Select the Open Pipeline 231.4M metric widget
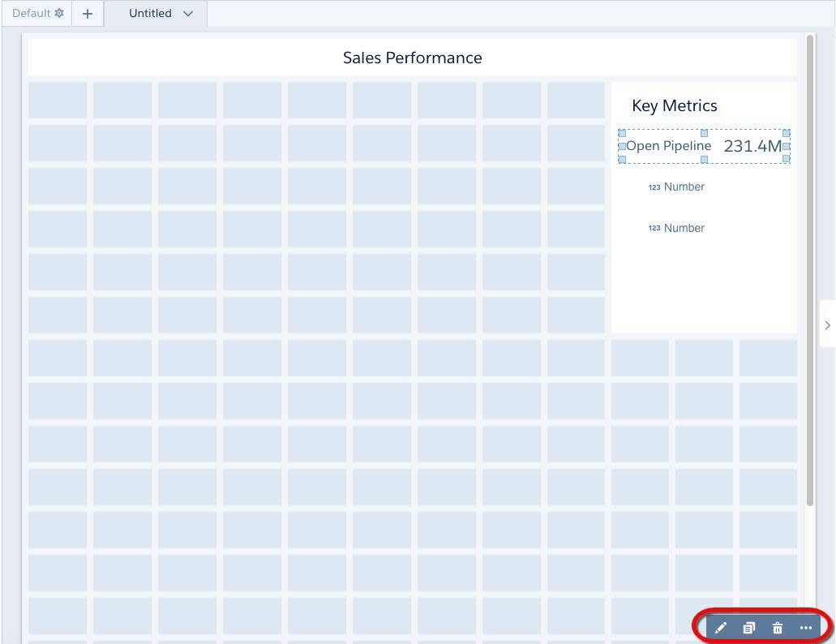 704,146
